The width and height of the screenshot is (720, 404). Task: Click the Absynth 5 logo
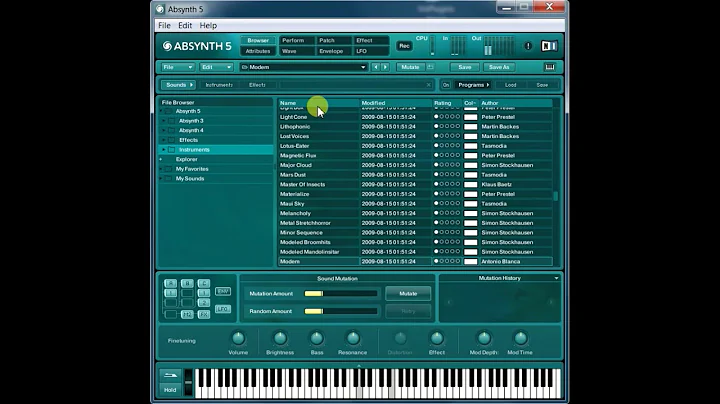pos(197,46)
